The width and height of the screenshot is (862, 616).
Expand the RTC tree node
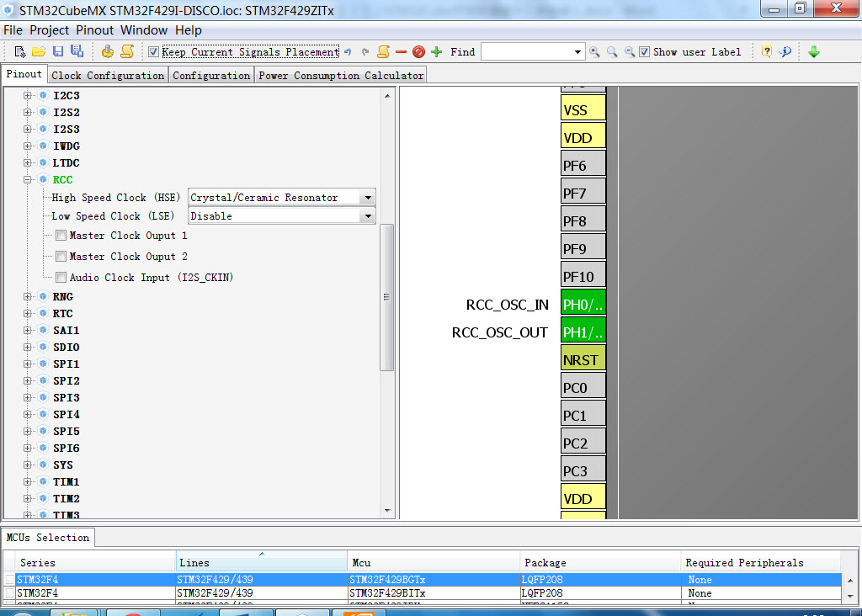pyautogui.click(x=27, y=313)
